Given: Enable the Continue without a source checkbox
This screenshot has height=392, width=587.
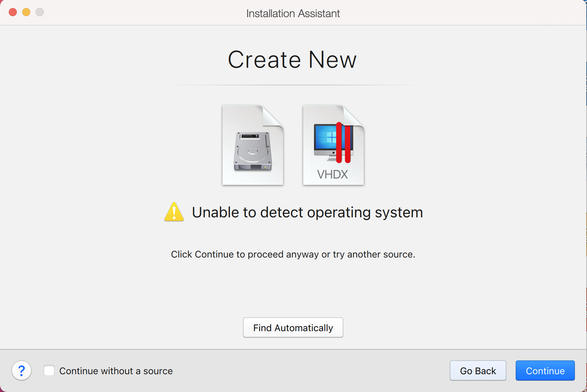Looking at the screenshot, I should click(x=49, y=370).
